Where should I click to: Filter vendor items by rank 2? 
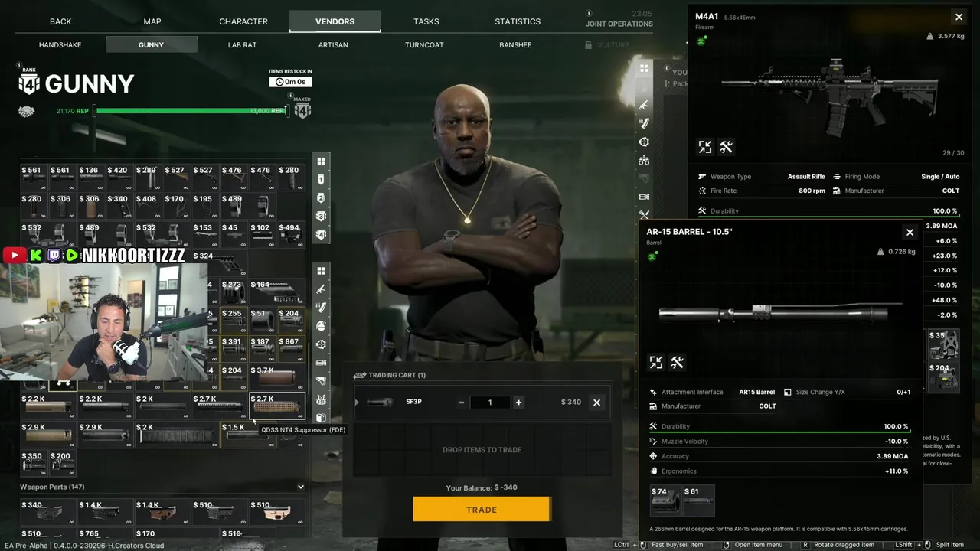pyautogui.click(x=322, y=197)
